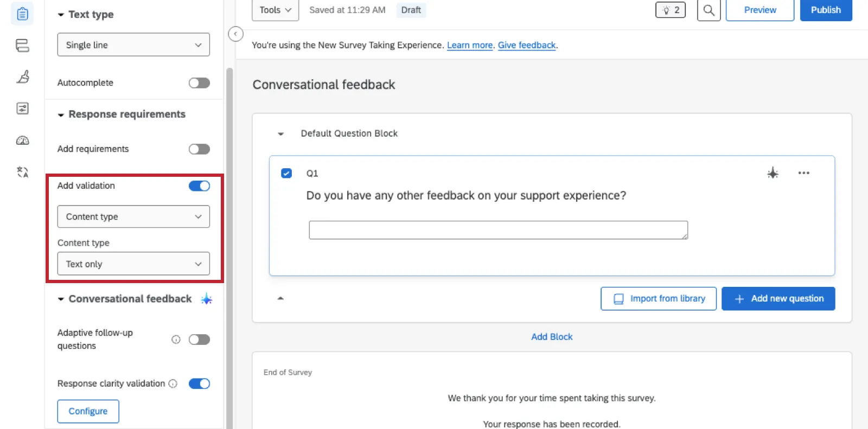Click the Configure button
868x429 pixels.
88,411
